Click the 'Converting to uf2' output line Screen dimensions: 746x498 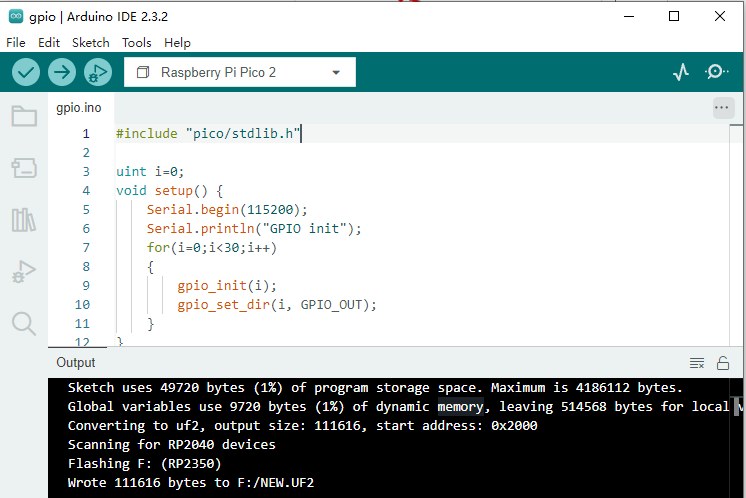click(303, 426)
